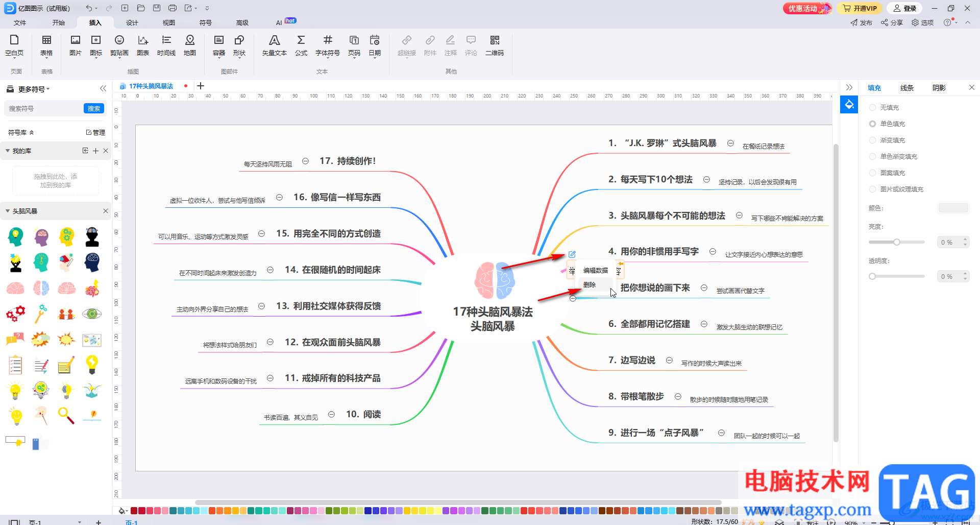This screenshot has height=525, width=980.
Task: Select 无填充 no fill option
Action: pyautogui.click(x=884, y=107)
